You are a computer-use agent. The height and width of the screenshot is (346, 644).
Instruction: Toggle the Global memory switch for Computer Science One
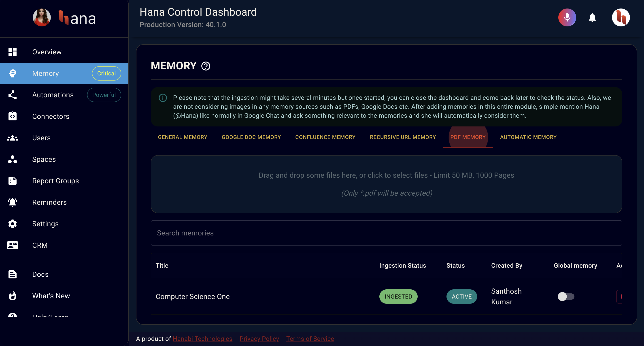tap(566, 296)
